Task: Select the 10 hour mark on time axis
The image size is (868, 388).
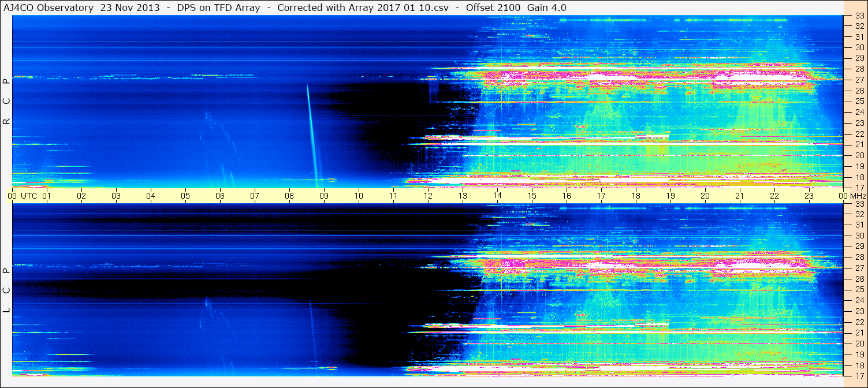Action: (x=359, y=196)
